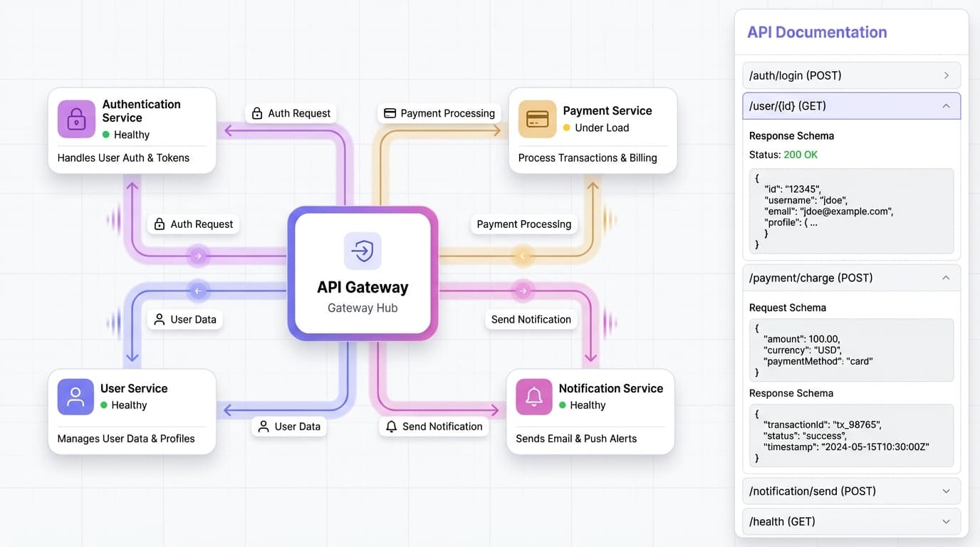This screenshot has height=547, width=980.
Task: Collapse the /user/{id} (GET) section chevron
Action: tap(946, 106)
